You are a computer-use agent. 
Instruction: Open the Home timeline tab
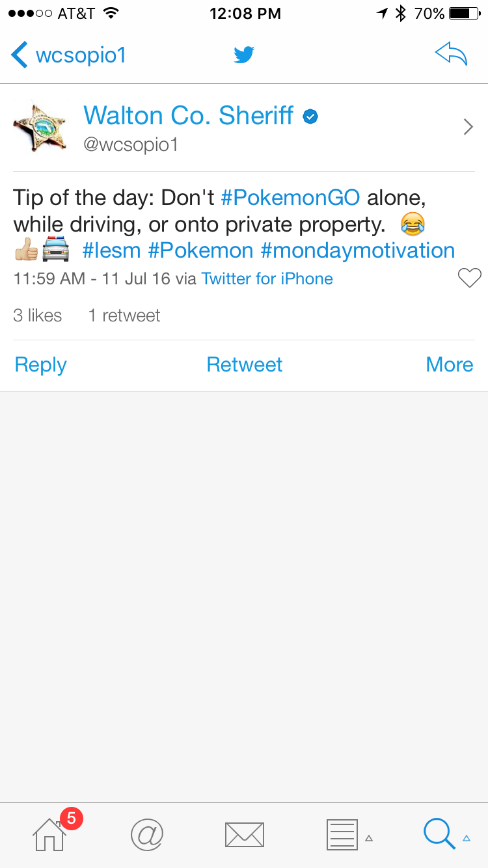pos(50,835)
